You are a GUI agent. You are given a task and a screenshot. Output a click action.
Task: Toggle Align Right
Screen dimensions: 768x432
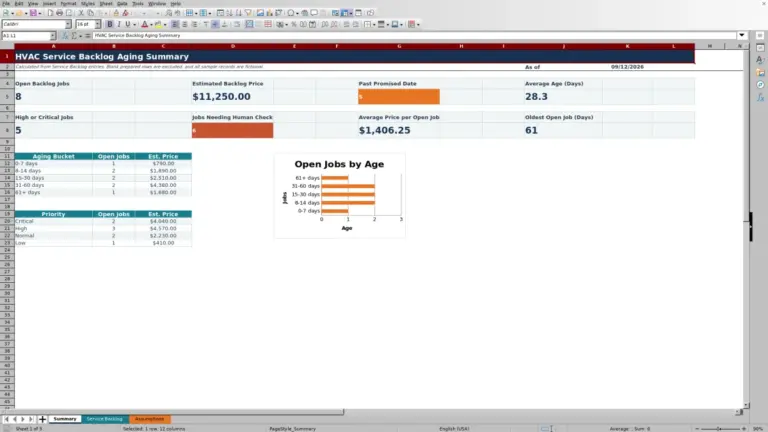coord(194,24)
